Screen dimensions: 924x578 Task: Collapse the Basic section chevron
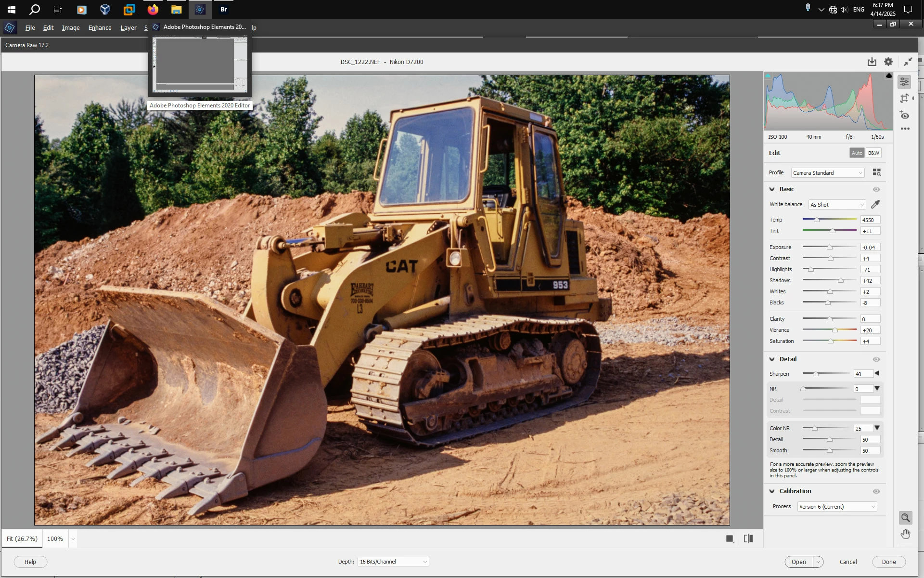pyautogui.click(x=772, y=189)
